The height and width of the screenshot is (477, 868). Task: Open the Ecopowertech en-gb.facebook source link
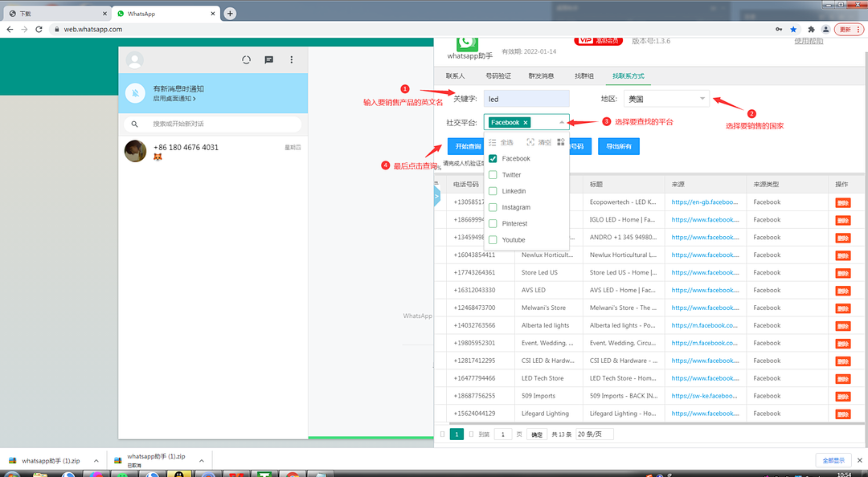[x=705, y=202]
